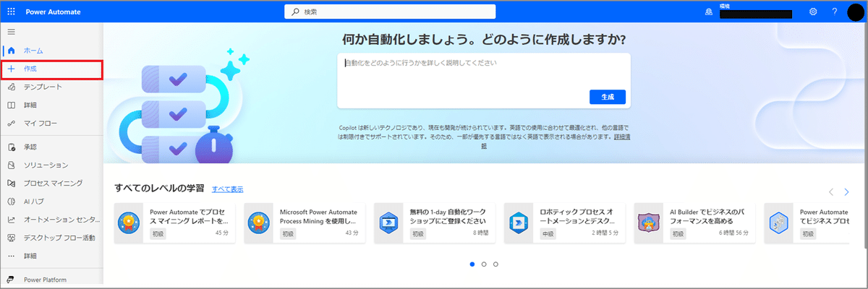868x289 pixels.
Task: Open the プロセス マイニング レポート learning card
Action: pyautogui.click(x=174, y=223)
